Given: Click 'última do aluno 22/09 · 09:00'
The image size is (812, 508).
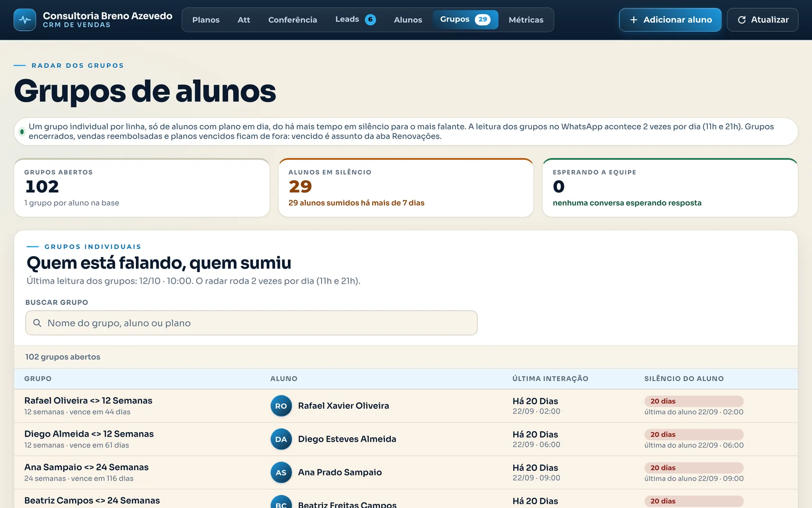Looking at the screenshot, I should [x=694, y=479].
